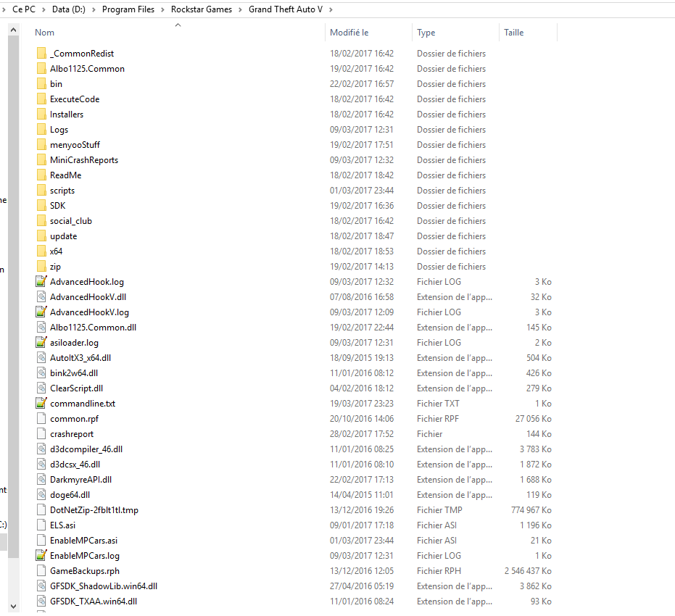Screen dimensions: 675x616
Task: Click the 19/03/2017 23:23 date cell
Action: 362,404
